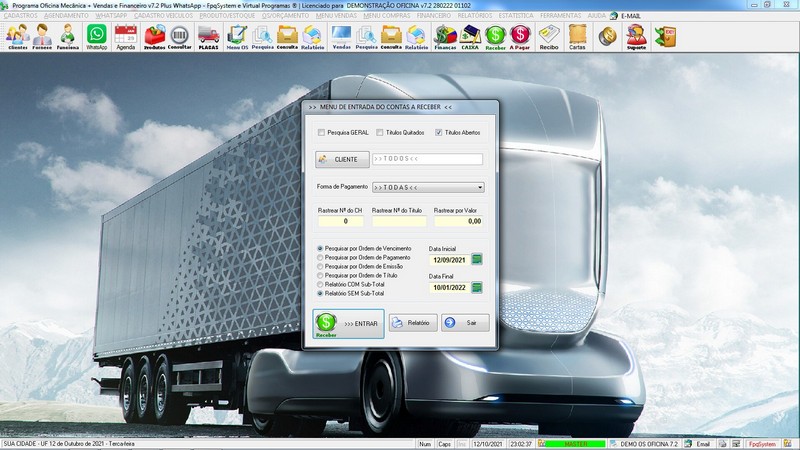
Task: Launch the WhatsApp toolbar icon
Action: (96, 37)
